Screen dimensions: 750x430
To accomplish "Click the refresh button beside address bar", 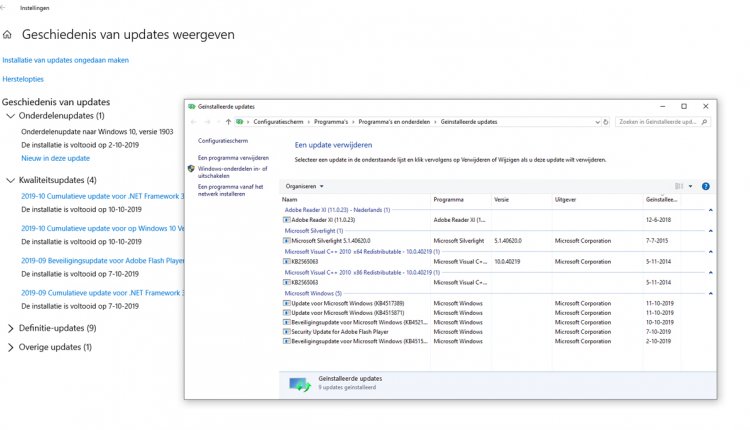I will 606,122.
